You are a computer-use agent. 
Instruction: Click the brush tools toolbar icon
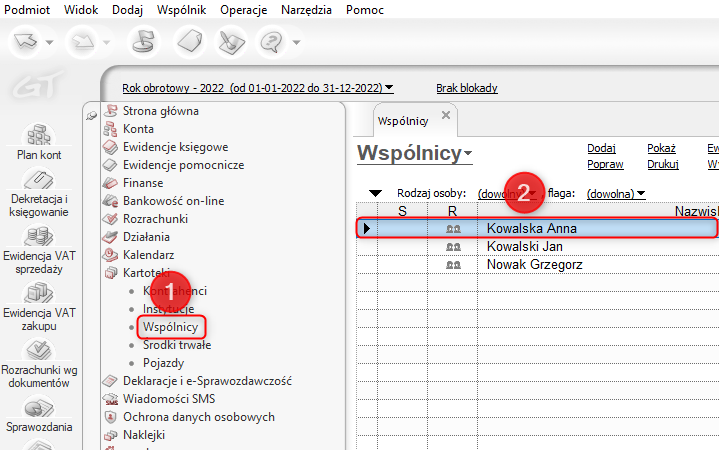[231, 42]
